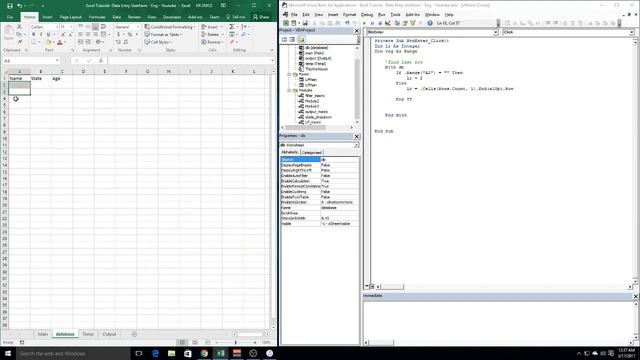The image size is (640, 360).
Task: Click cell A1 containing Name
Action: click(x=19, y=78)
